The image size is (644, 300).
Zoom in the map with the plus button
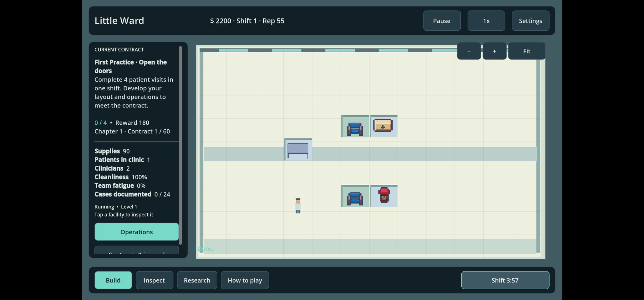coord(494,51)
